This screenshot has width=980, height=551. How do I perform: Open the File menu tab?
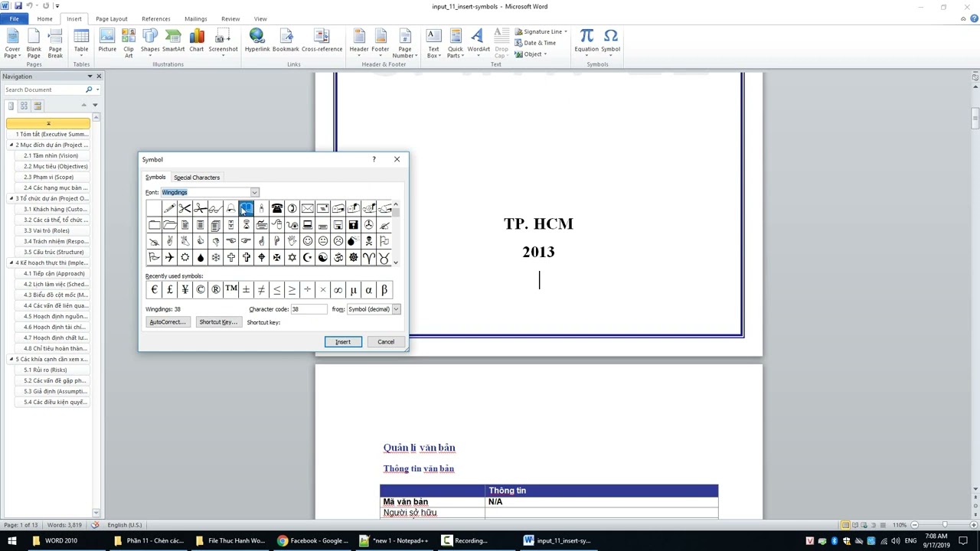14,18
